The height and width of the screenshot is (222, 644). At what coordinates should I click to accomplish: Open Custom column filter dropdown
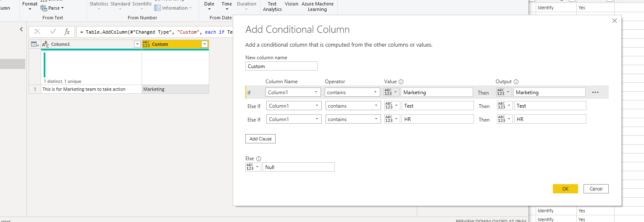pos(205,44)
